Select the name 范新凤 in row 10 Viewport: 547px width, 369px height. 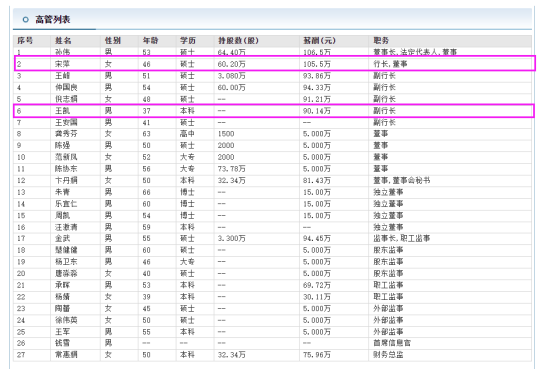tap(66, 157)
